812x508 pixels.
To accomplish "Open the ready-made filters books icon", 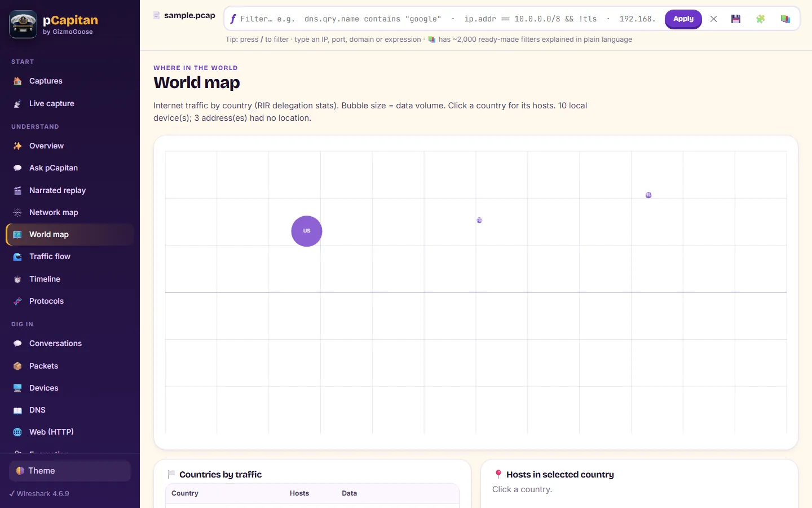I will tap(785, 19).
